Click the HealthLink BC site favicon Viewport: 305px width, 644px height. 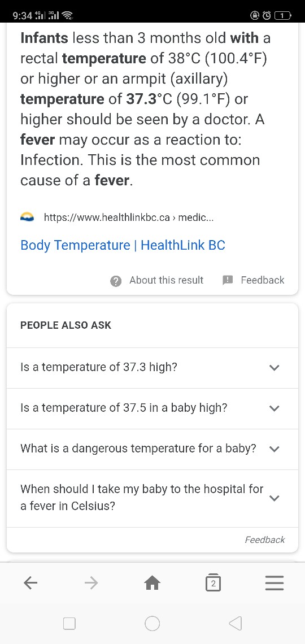coord(27,217)
